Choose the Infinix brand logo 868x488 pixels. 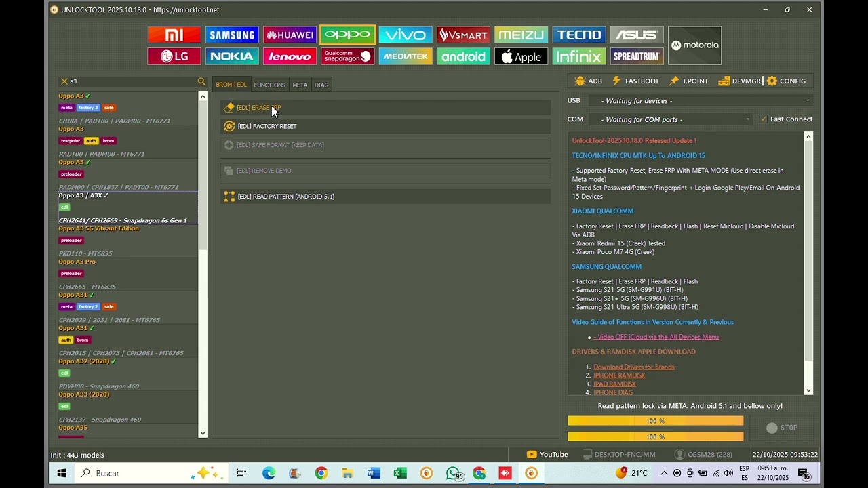[578, 56]
